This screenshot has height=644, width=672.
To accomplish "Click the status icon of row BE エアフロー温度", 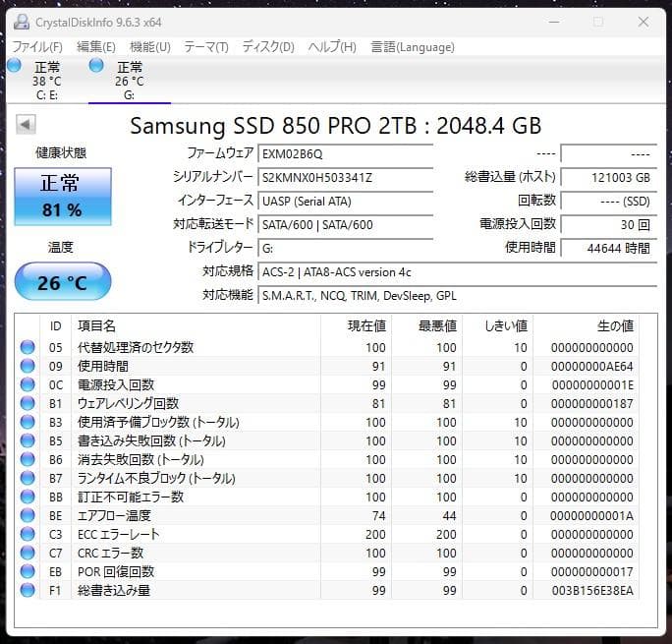I will [28, 515].
